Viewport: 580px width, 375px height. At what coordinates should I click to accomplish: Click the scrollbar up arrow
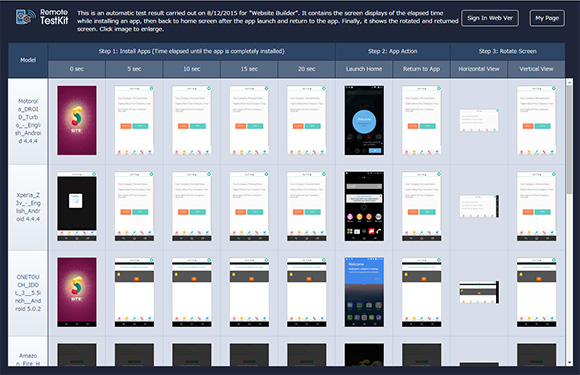click(x=569, y=82)
